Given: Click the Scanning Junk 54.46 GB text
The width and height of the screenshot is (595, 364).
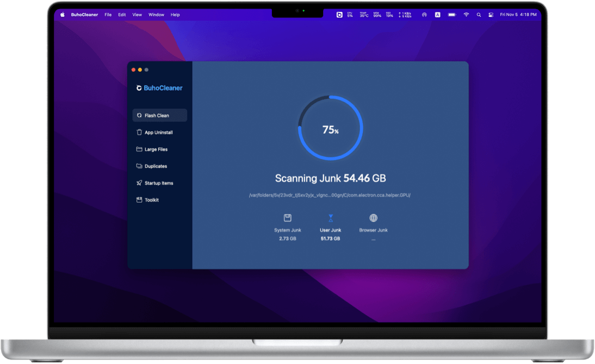Looking at the screenshot, I should click(331, 178).
